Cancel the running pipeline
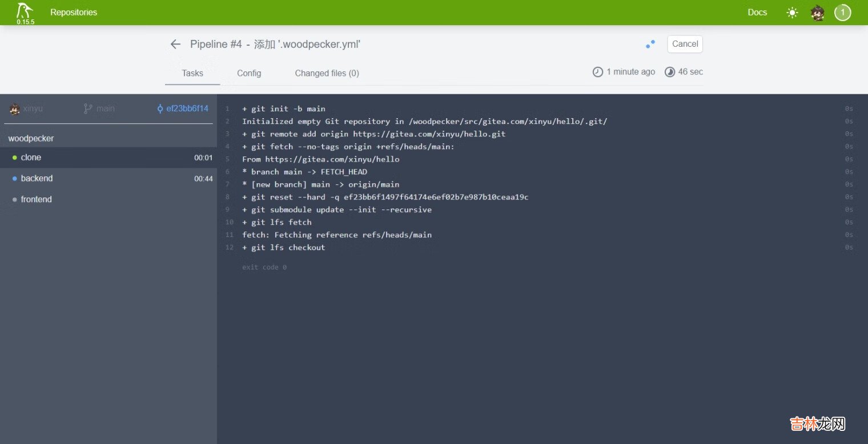This screenshot has width=868, height=444. tap(685, 44)
